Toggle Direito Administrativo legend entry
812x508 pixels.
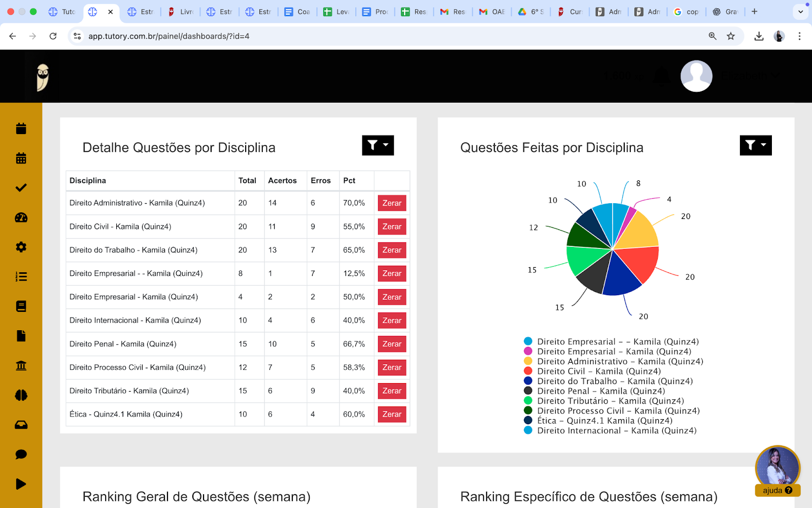tap(614, 361)
